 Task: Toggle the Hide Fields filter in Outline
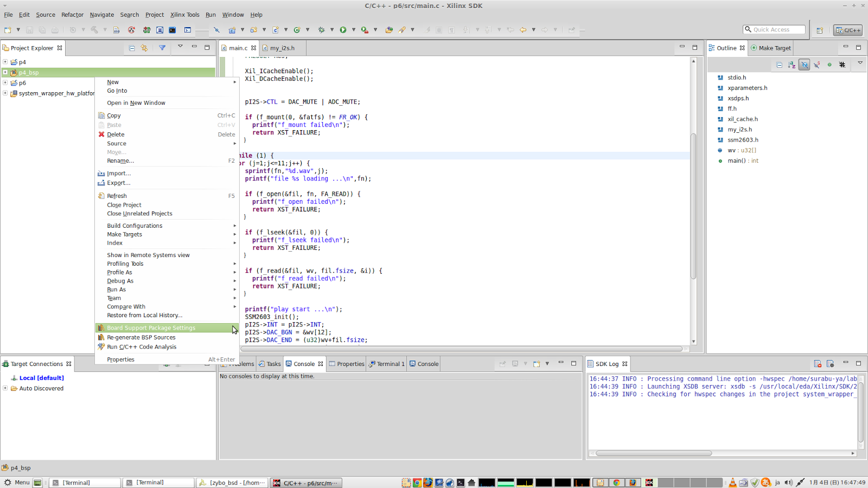coord(804,65)
